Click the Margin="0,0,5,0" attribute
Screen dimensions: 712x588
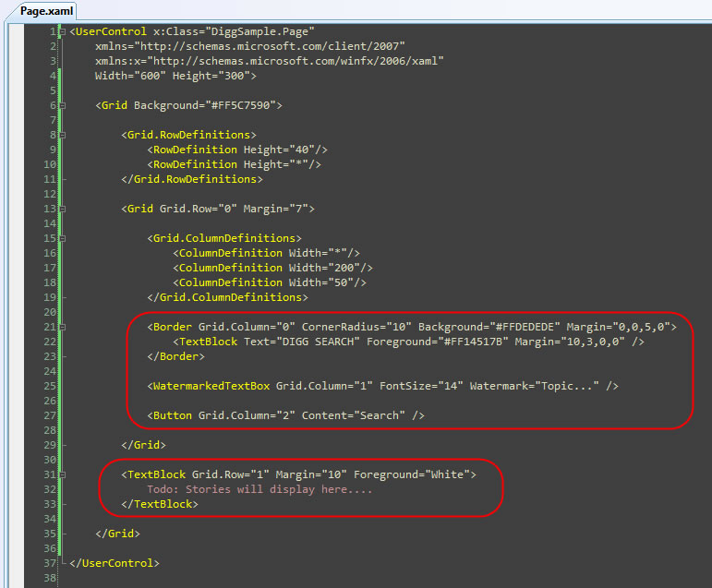point(619,327)
